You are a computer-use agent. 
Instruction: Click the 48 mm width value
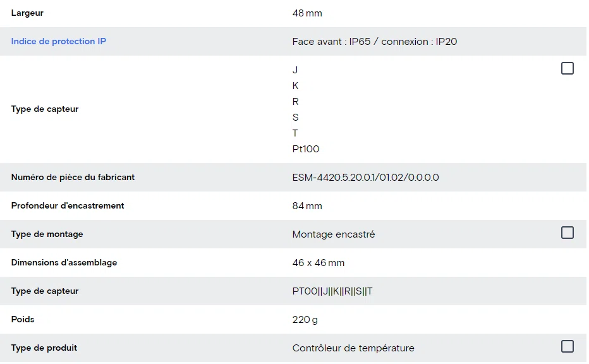pos(307,13)
